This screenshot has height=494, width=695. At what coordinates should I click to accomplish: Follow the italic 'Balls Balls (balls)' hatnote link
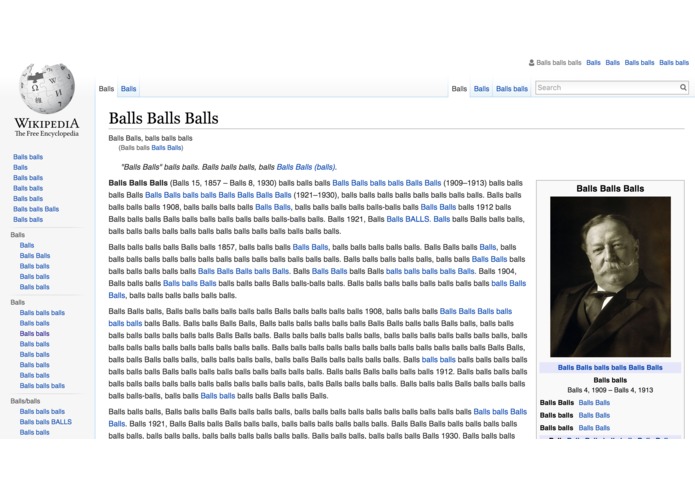tap(307, 167)
